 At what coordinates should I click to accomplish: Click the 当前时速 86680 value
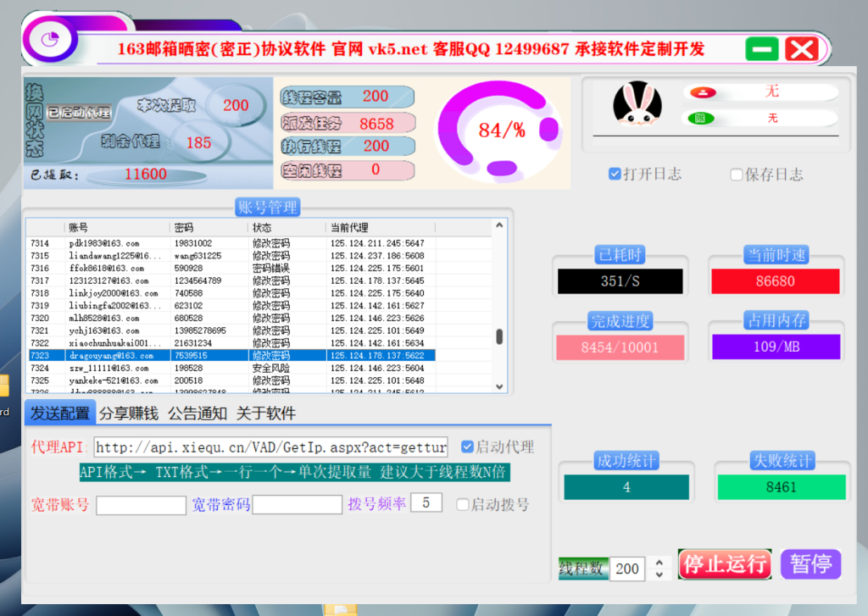coord(776,281)
